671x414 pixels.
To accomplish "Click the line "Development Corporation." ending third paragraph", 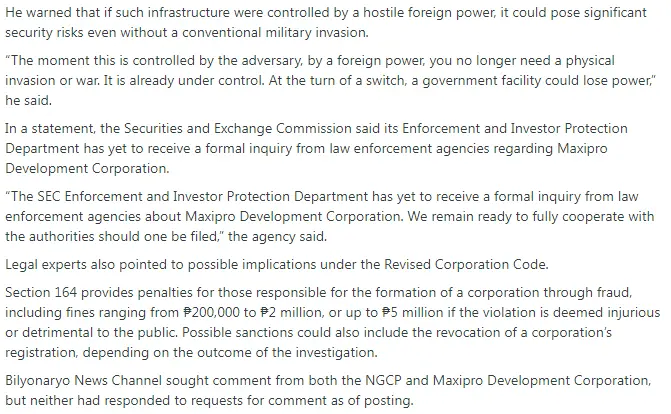I will coord(87,168).
